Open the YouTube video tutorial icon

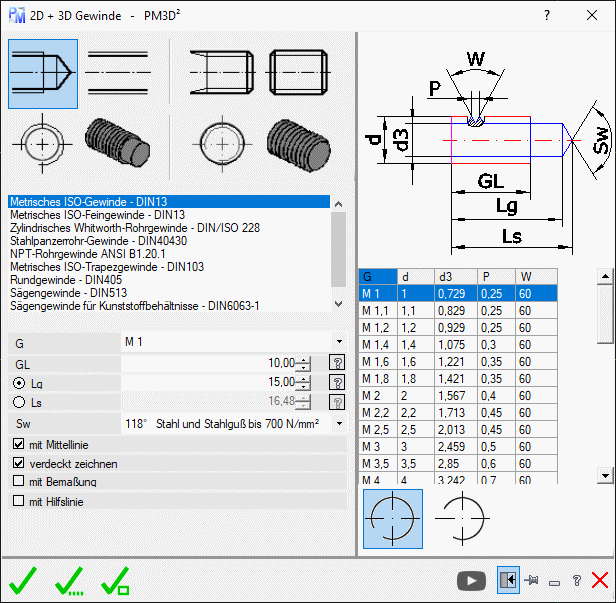(x=470, y=580)
